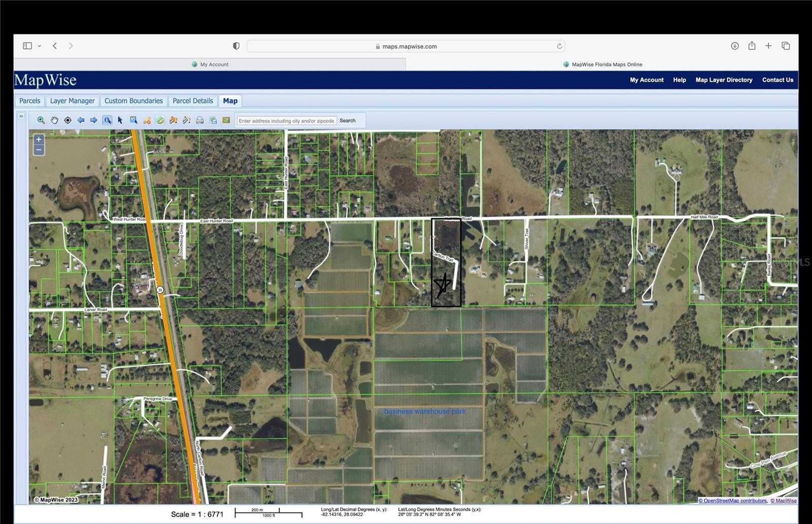The width and height of the screenshot is (812, 524).
Task: Switch to the Parcels tab
Action: (x=29, y=101)
